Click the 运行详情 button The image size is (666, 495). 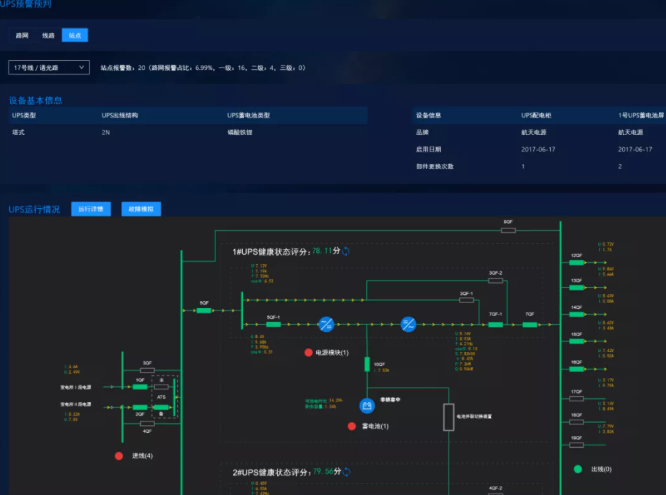[x=91, y=209]
